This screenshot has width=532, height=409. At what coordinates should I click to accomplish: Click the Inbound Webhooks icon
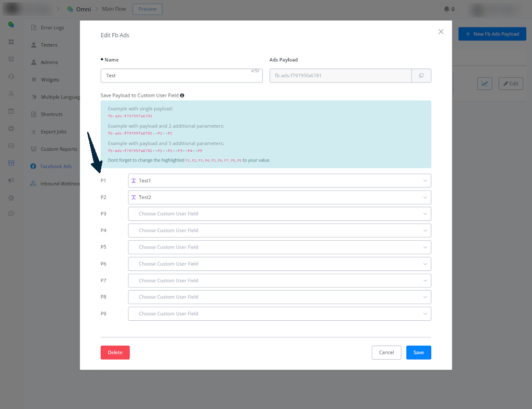click(x=33, y=184)
